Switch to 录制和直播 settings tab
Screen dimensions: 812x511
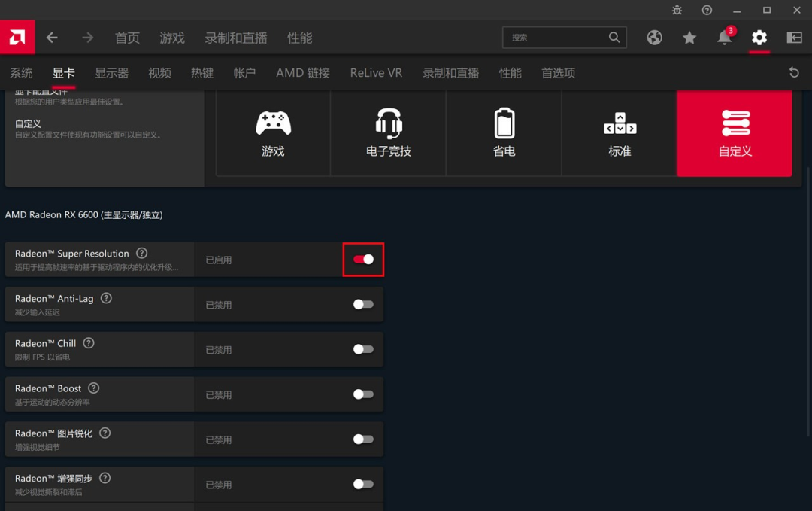[x=450, y=73]
